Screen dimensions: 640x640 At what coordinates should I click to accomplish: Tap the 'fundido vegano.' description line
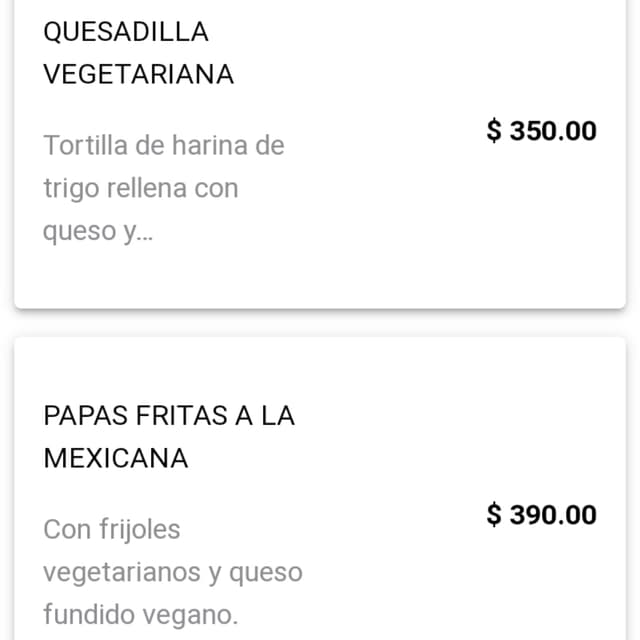tap(140, 614)
